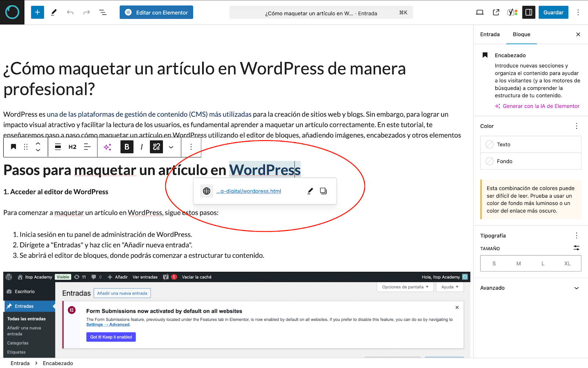
Task: Copy the link with copy icon
Action: [323, 191]
